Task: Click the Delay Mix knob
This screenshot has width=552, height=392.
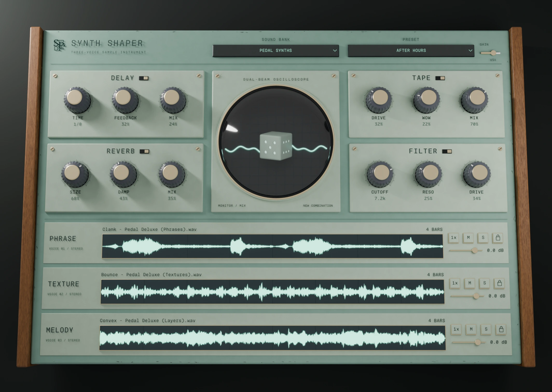Action: (173, 100)
